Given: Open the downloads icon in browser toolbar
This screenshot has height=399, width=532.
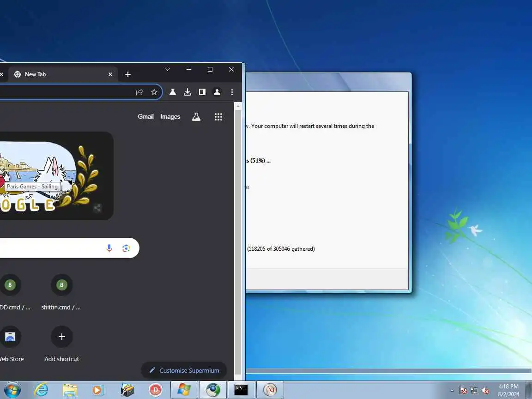Looking at the screenshot, I should pyautogui.click(x=187, y=92).
